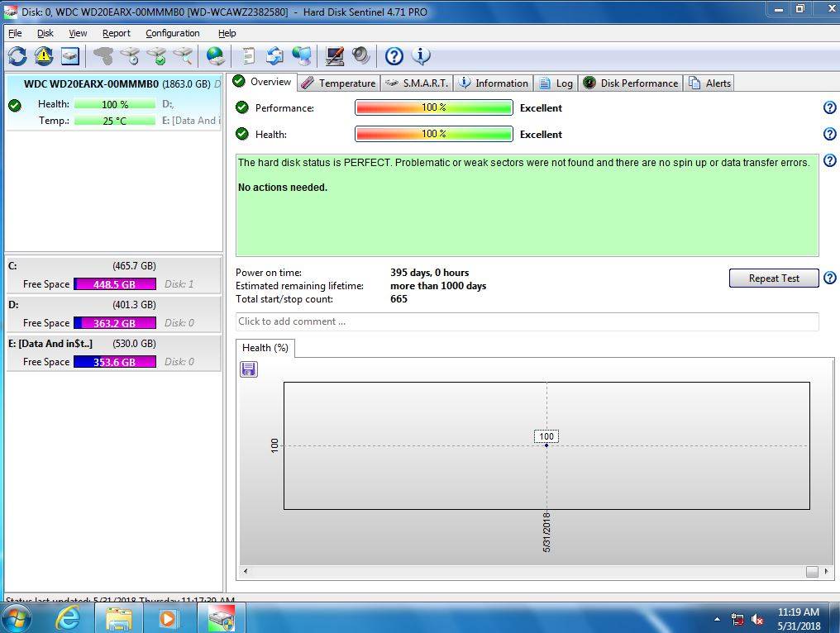
Task: Click the help icon beside Performance bar
Action: [x=829, y=107]
